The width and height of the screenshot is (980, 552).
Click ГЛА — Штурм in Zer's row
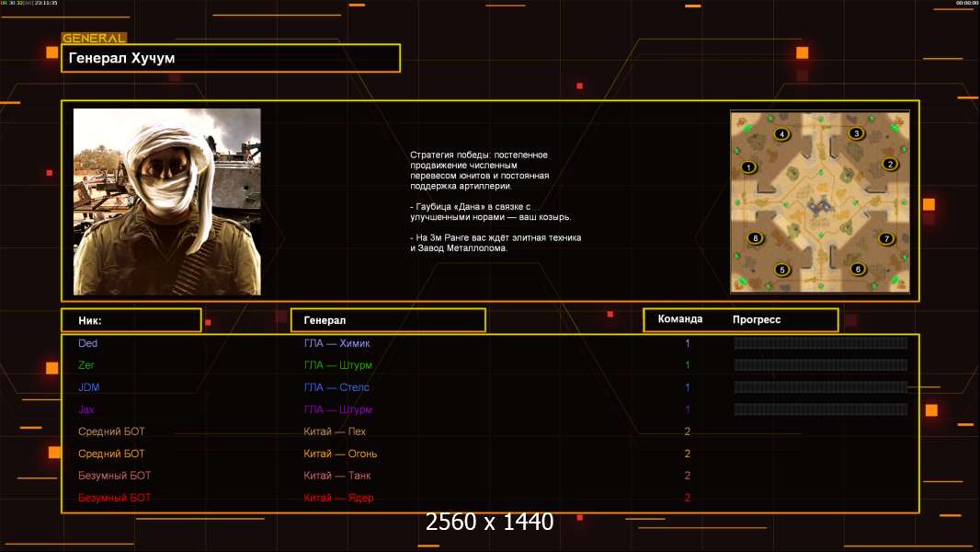click(x=338, y=365)
